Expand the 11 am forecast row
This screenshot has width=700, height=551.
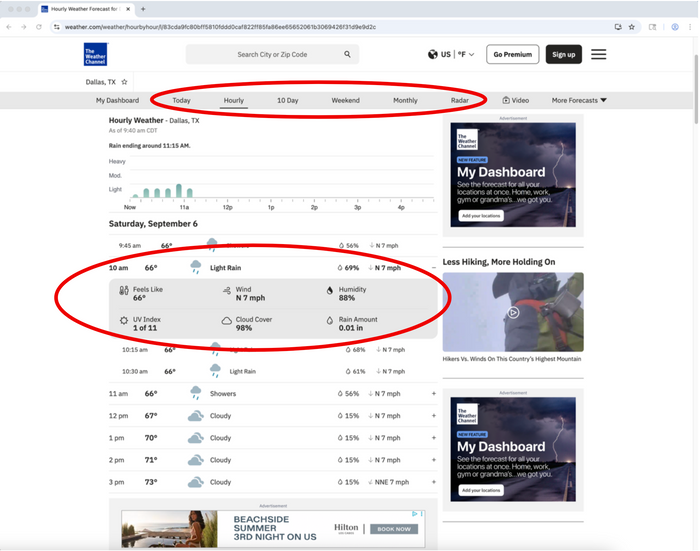click(x=433, y=393)
